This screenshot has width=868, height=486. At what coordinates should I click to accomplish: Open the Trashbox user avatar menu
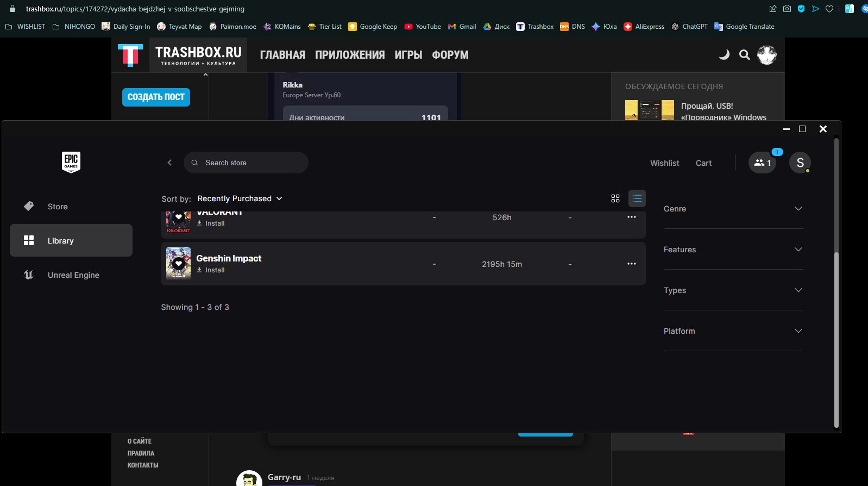click(x=767, y=54)
